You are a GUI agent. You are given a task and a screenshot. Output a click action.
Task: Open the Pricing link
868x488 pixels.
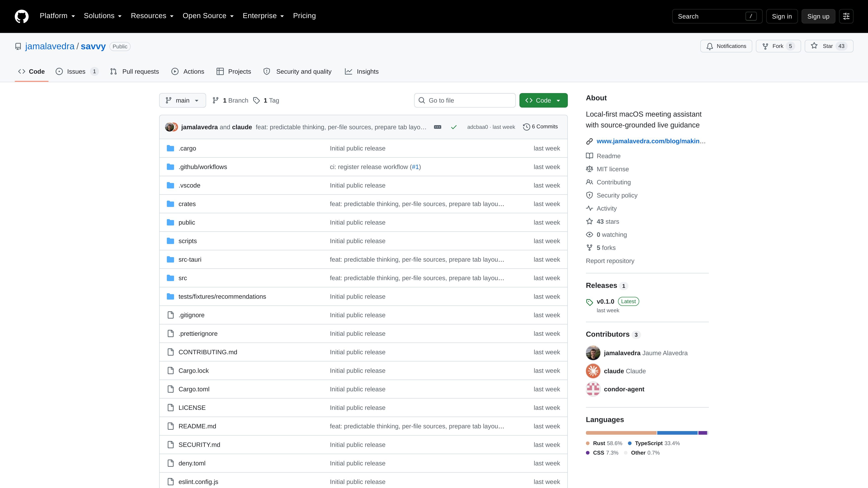[304, 16]
